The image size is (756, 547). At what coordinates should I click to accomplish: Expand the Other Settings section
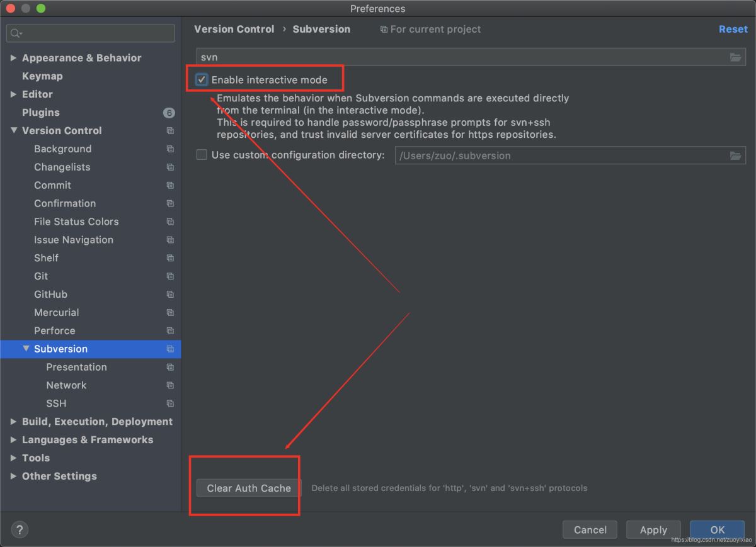(13, 477)
